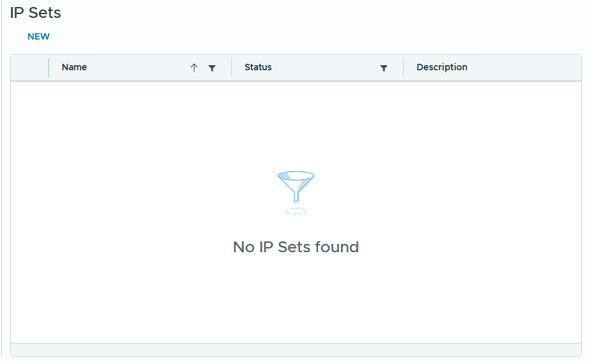This screenshot has height=364, width=592.
Task: Select the Status column header label
Action: coord(258,67)
